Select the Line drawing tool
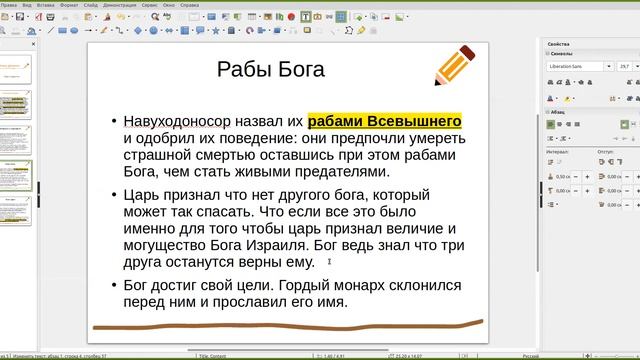 coord(51,31)
